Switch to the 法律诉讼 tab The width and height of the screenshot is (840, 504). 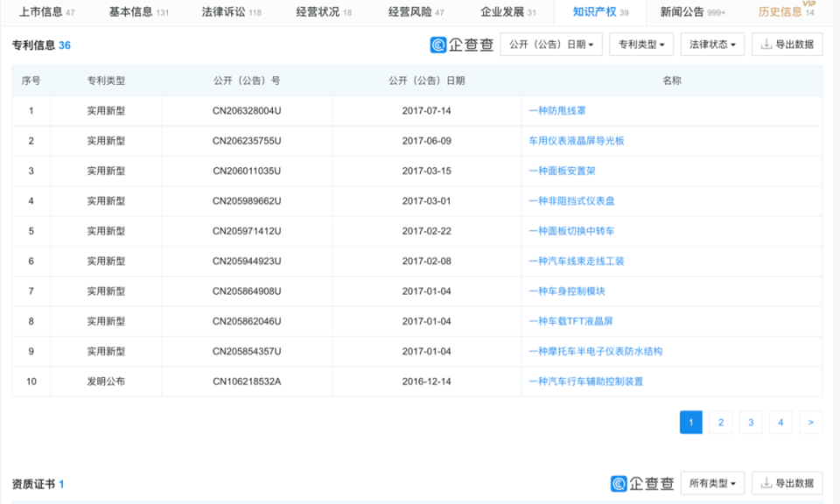[x=223, y=13]
